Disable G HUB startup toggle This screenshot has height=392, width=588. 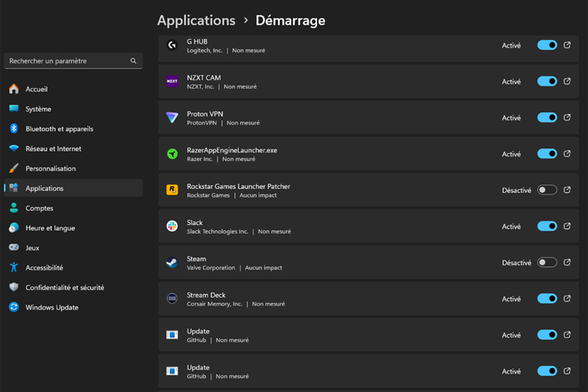click(x=547, y=45)
